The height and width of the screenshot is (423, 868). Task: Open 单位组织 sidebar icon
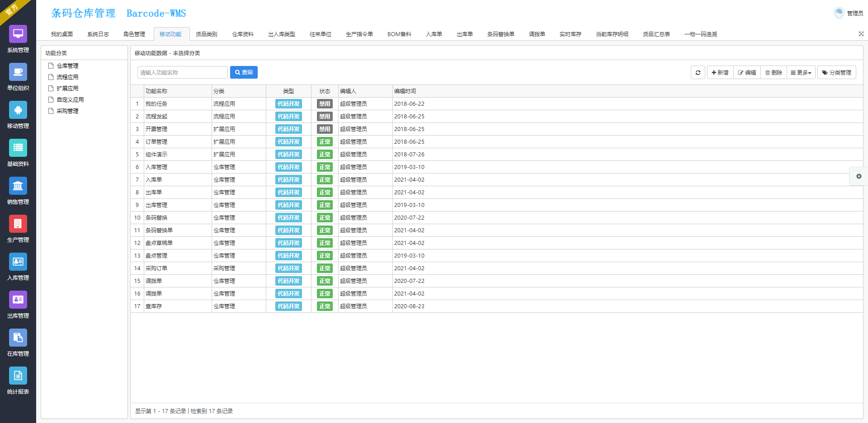click(x=18, y=72)
